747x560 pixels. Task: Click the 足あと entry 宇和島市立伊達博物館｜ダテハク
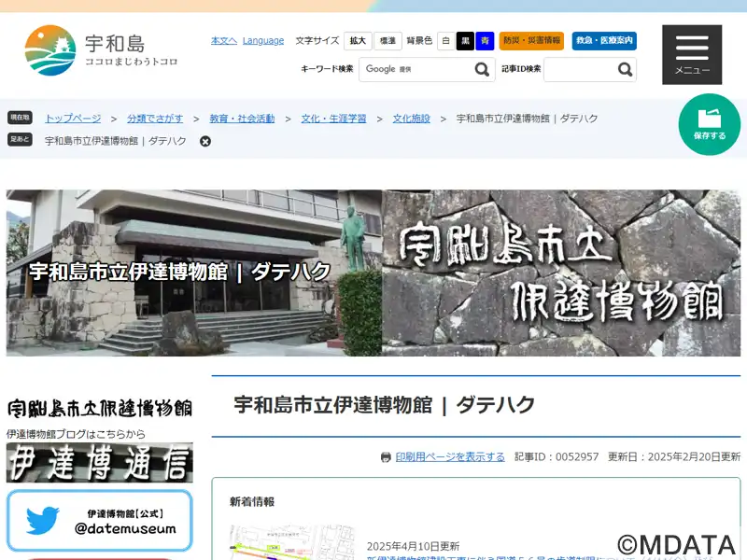pyautogui.click(x=115, y=142)
